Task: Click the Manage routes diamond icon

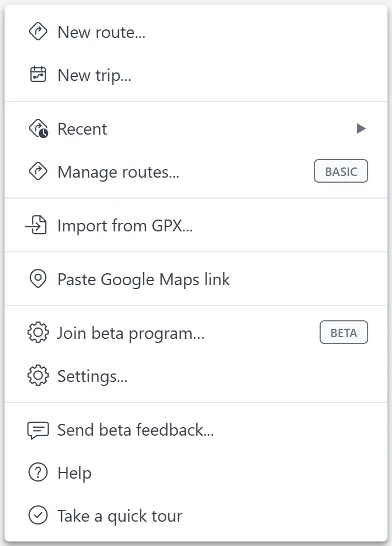Action: [x=38, y=171]
